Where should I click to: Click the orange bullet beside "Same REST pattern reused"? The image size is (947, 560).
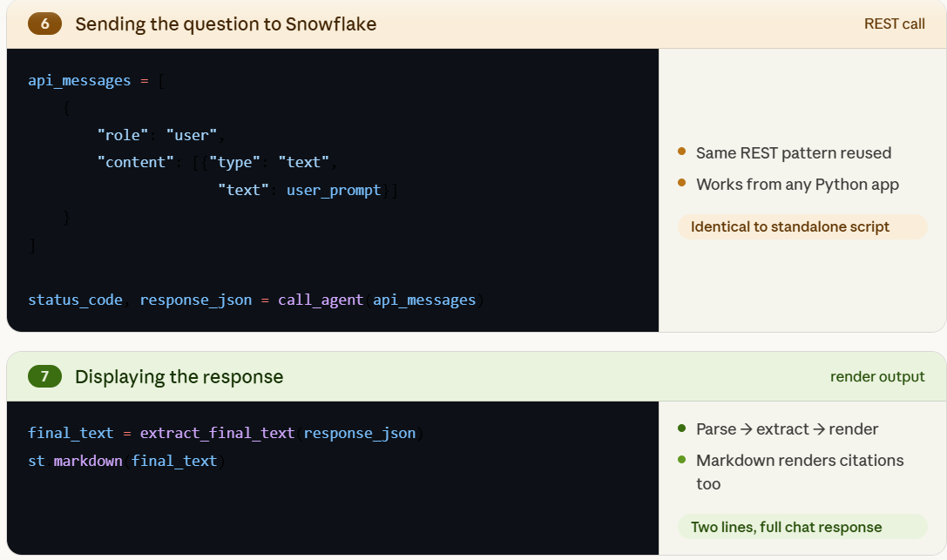click(x=682, y=152)
